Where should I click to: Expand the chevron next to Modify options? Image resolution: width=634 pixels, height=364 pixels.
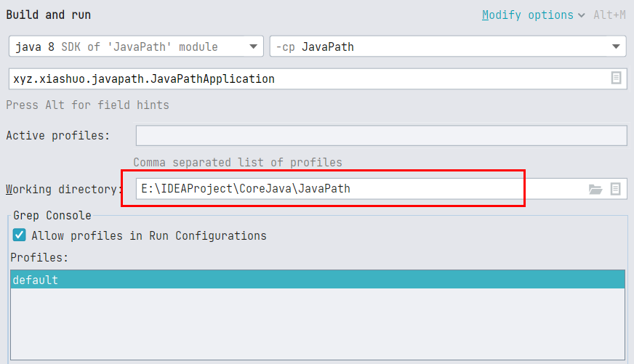pos(582,15)
